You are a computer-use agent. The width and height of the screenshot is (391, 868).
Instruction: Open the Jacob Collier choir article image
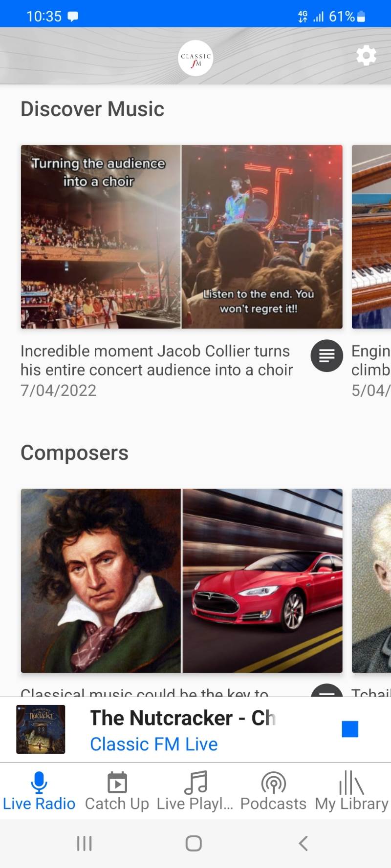(x=181, y=236)
